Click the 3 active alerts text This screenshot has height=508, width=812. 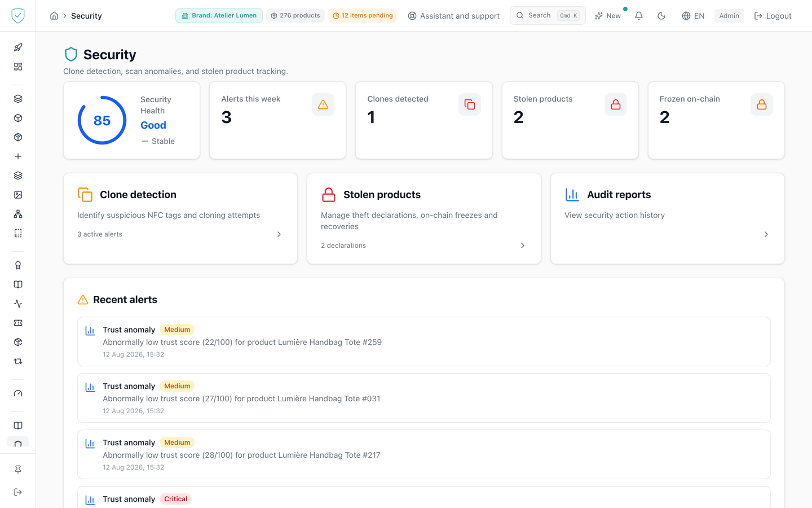pos(100,234)
